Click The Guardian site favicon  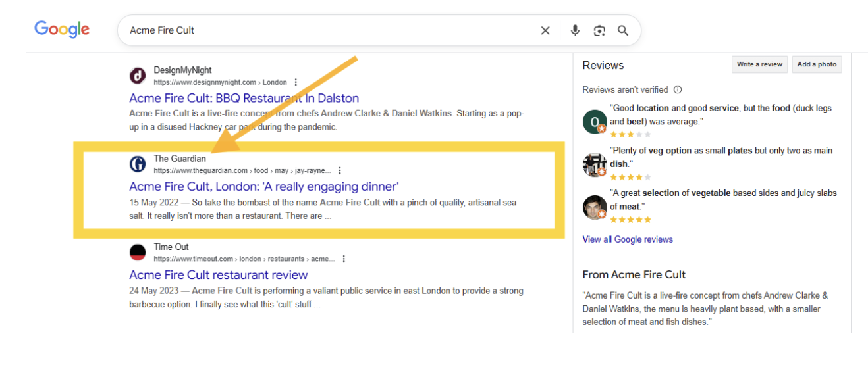[138, 164]
